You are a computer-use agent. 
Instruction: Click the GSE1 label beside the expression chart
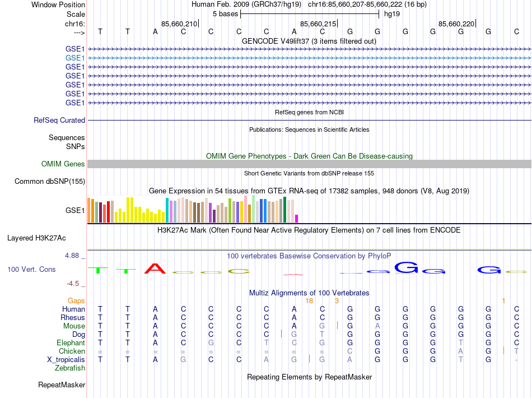tap(75, 211)
